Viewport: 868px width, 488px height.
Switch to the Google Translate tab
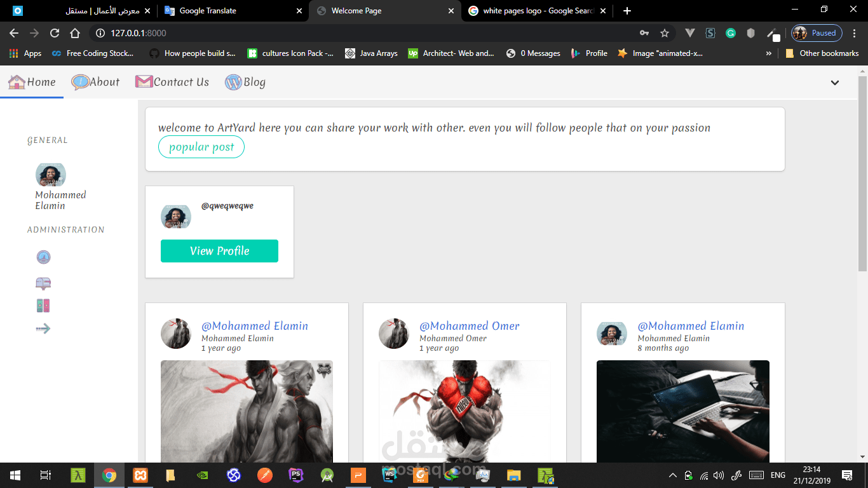pos(233,11)
